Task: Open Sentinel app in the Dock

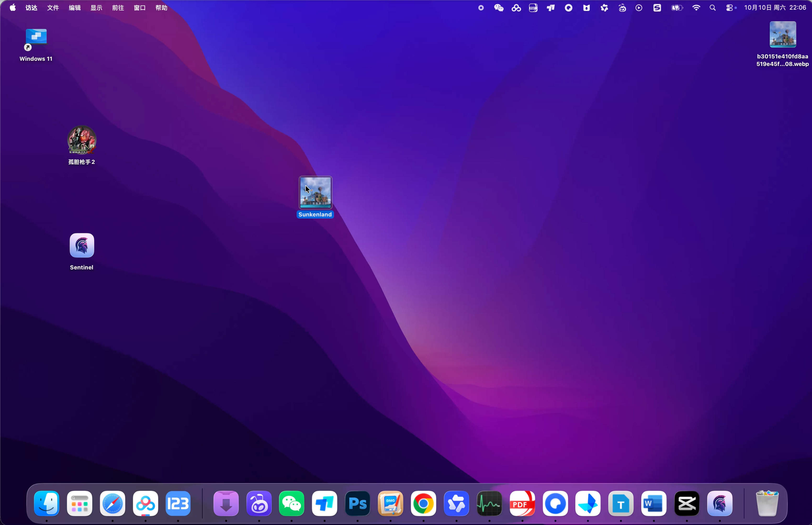Action: coord(720,504)
